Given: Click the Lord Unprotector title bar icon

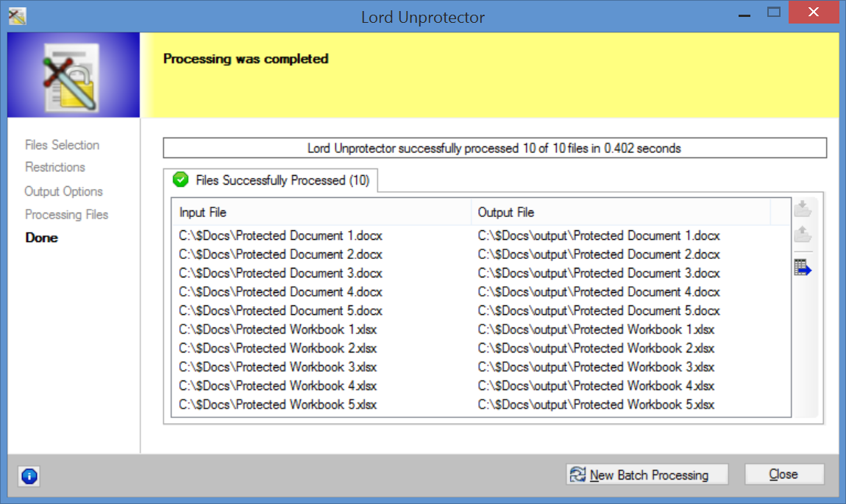Looking at the screenshot, I should tap(17, 16).
